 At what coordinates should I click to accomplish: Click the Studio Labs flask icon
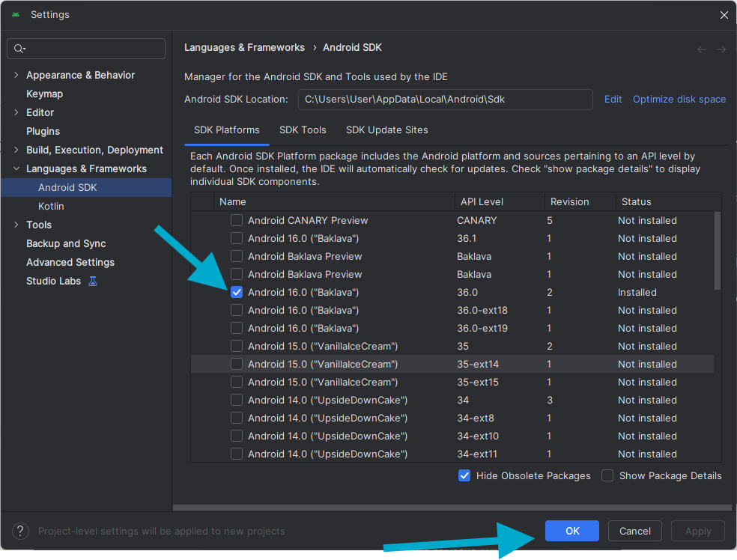click(x=93, y=281)
